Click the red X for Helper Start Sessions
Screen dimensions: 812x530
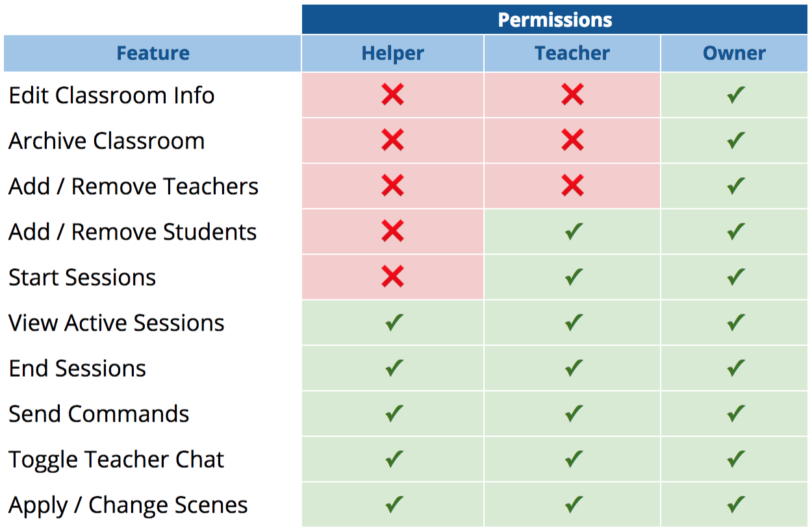(392, 277)
